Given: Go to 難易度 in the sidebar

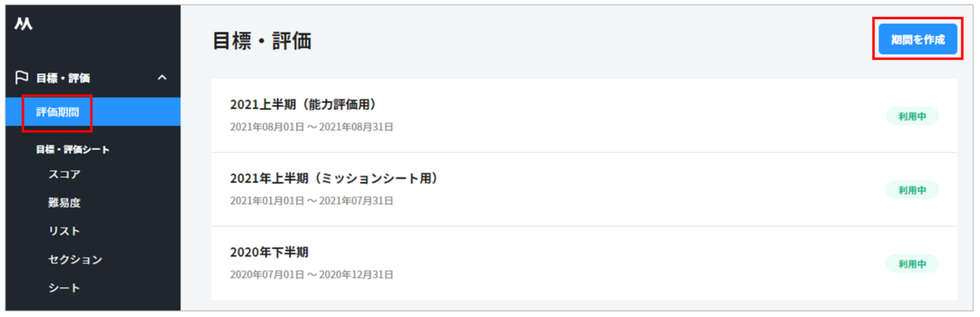Looking at the screenshot, I should coord(64,203).
